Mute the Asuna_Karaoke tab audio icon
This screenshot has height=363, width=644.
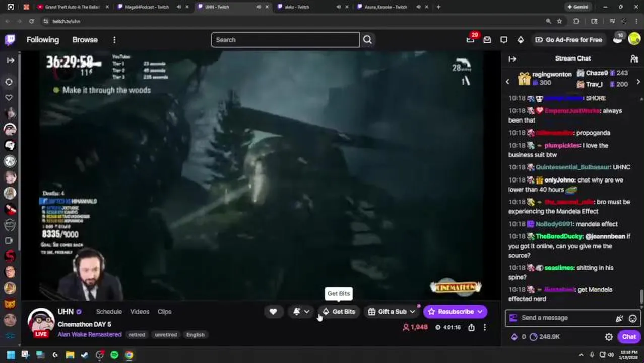point(418,7)
